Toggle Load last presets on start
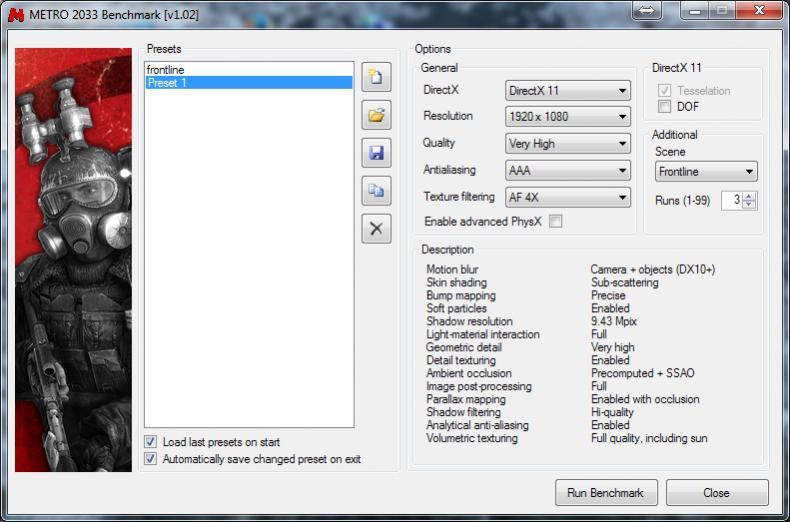Viewport: 790px width, 522px height. [x=151, y=442]
